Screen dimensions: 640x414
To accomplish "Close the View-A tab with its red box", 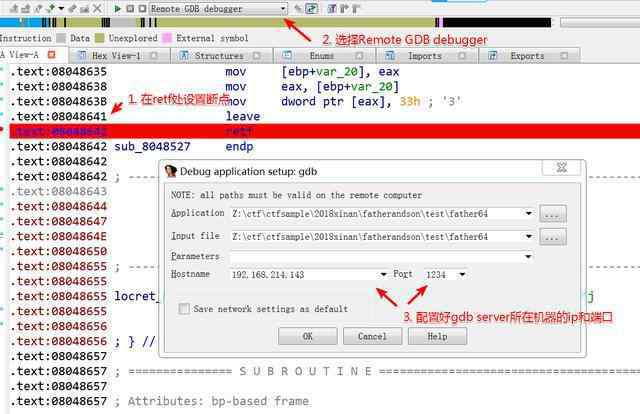I will click(x=51, y=54).
